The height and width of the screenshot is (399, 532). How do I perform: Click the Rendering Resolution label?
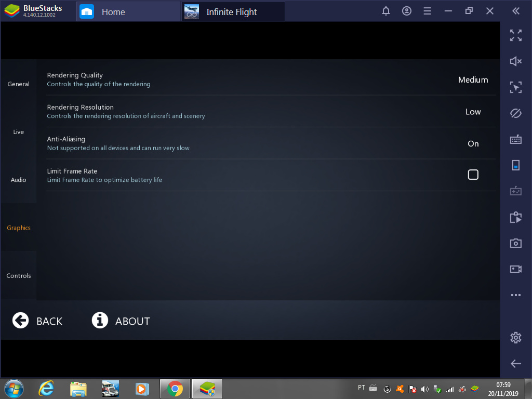80,107
